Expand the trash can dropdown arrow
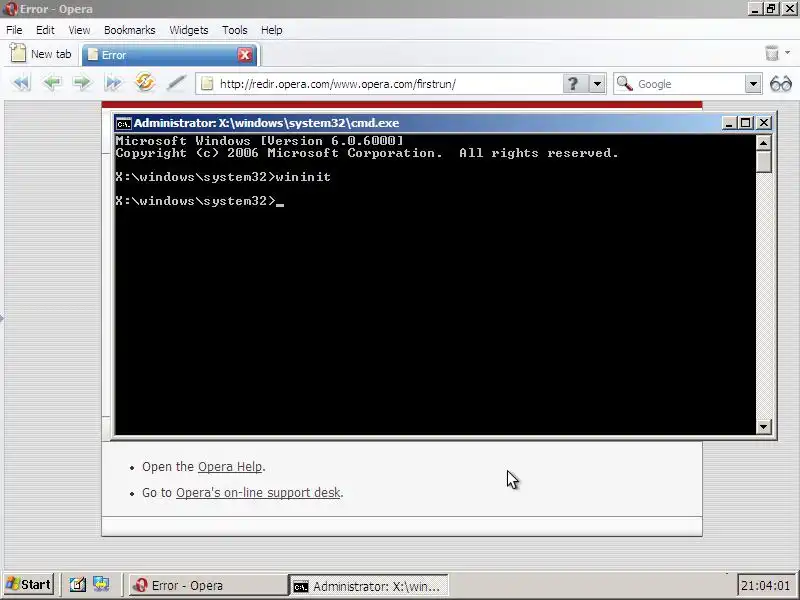800x600 pixels. (787, 53)
